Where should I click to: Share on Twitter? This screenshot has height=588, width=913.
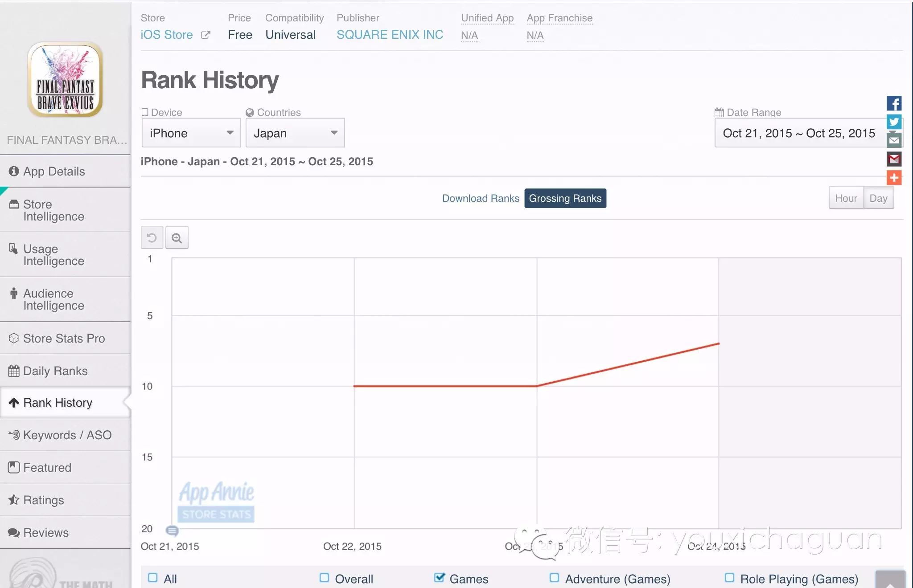coord(894,122)
